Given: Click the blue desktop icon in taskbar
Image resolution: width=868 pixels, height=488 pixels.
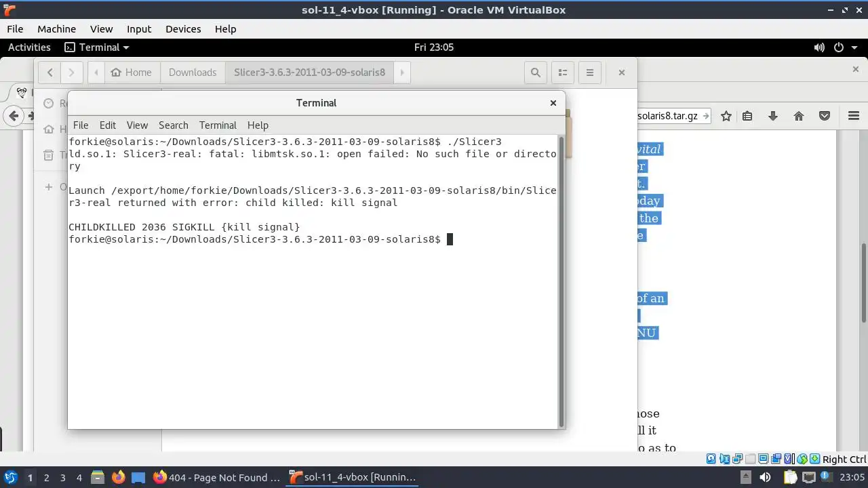Looking at the screenshot, I should click(138, 478).
